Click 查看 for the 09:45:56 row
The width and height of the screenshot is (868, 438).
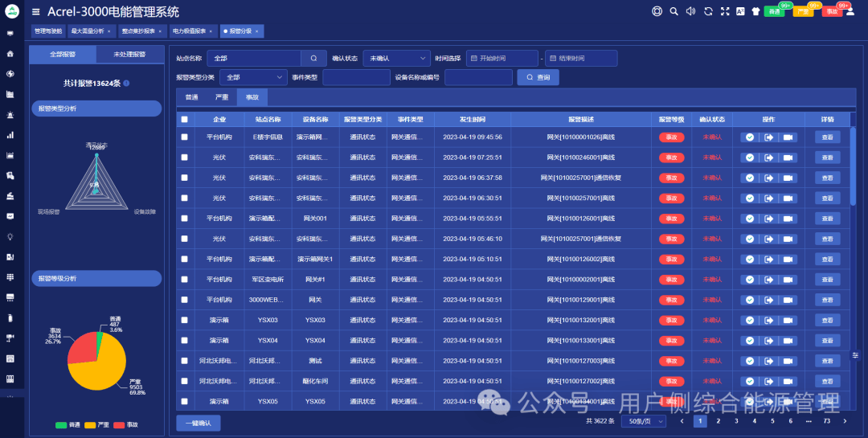click(x=828, y=137)
